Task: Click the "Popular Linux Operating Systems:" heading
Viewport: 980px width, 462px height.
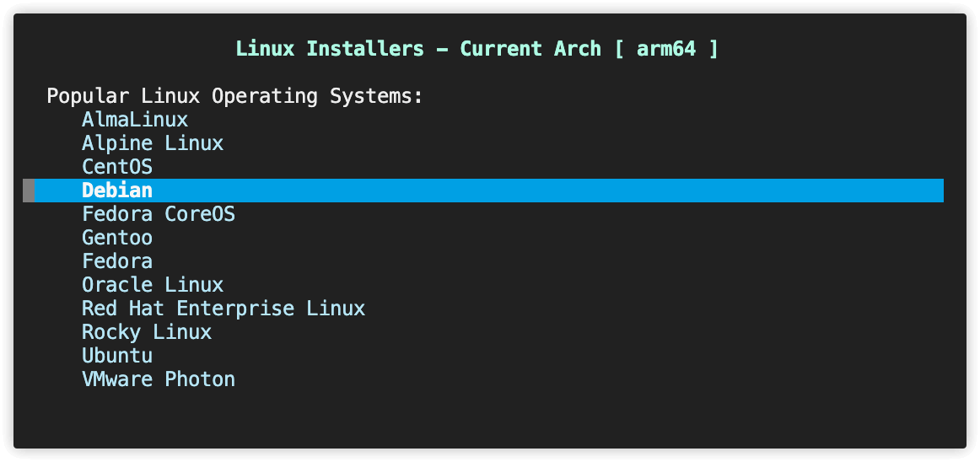Action: [x=234, y=96]
